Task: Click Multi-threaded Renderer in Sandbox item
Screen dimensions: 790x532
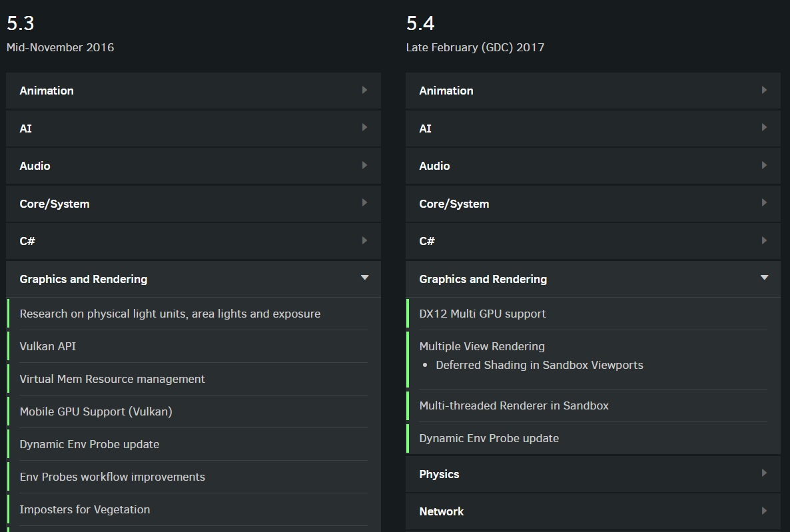Action: click(x=514, y=405)
